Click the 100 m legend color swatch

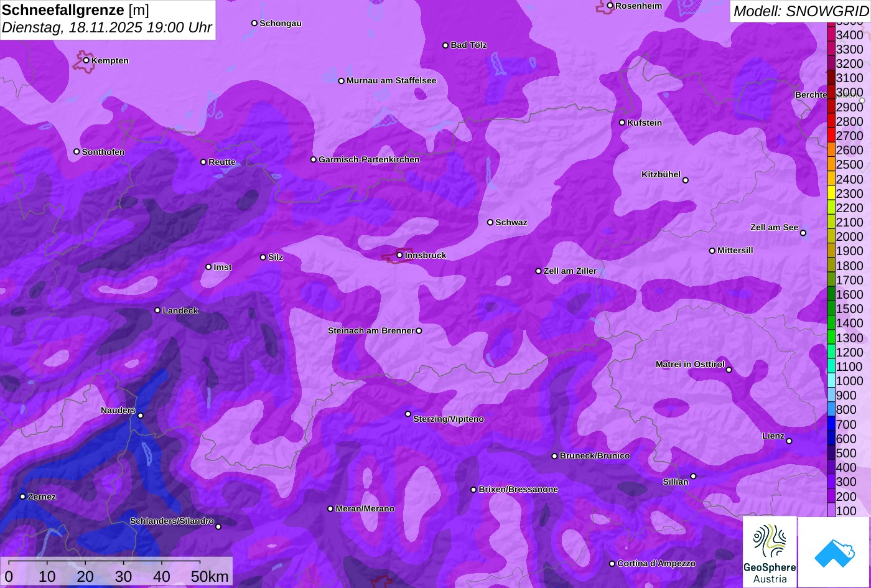point(831,511)
